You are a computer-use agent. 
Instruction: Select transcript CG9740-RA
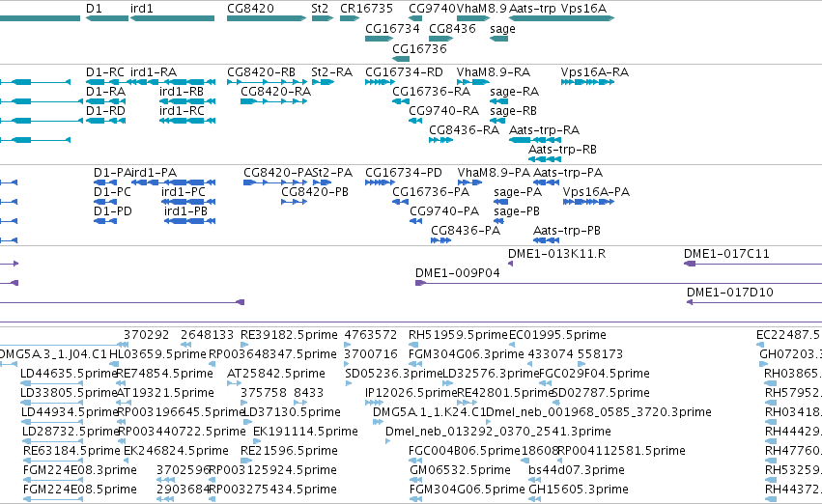click(x=443, y=110)
